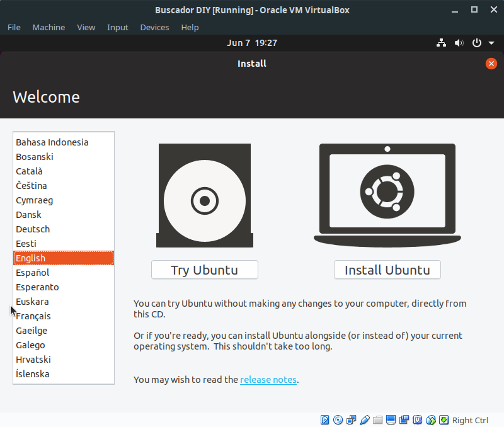Viewport: 504px width, 427px height.
Task: Open the network adapters status icon
Action: tap(352, 420)
